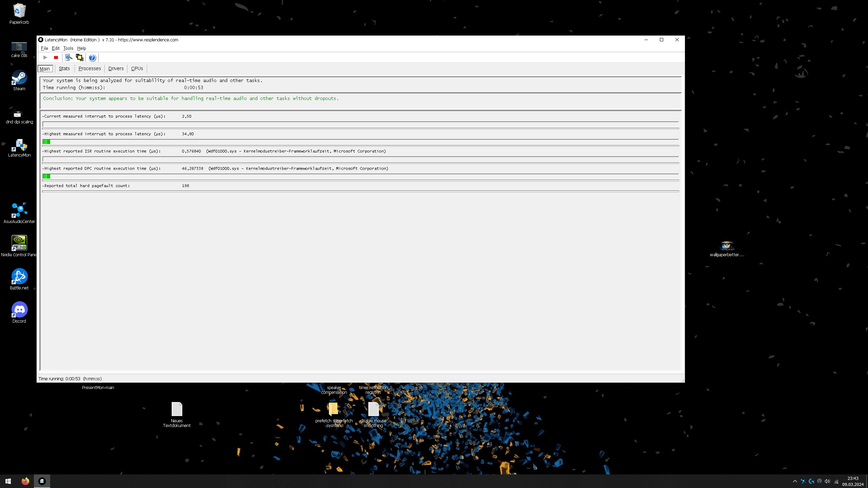Click the Help question mark icon
868x488 pixels.
[92, 57]
